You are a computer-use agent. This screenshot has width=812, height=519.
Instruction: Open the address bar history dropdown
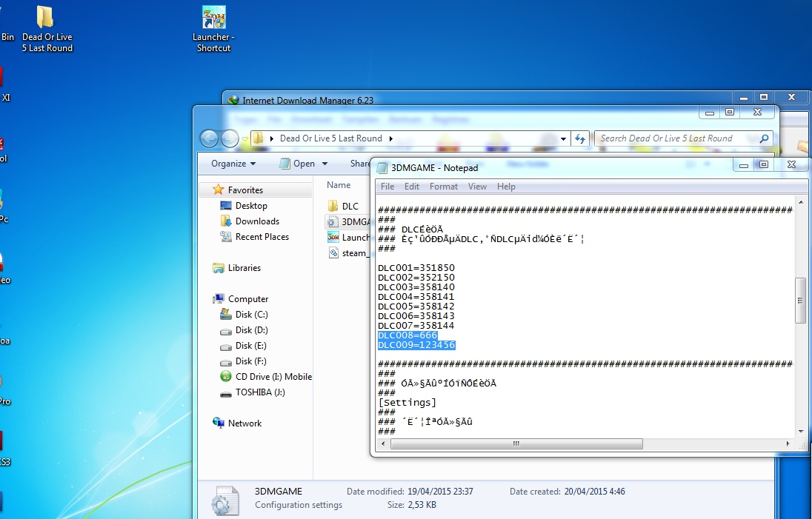coord(563,138)
